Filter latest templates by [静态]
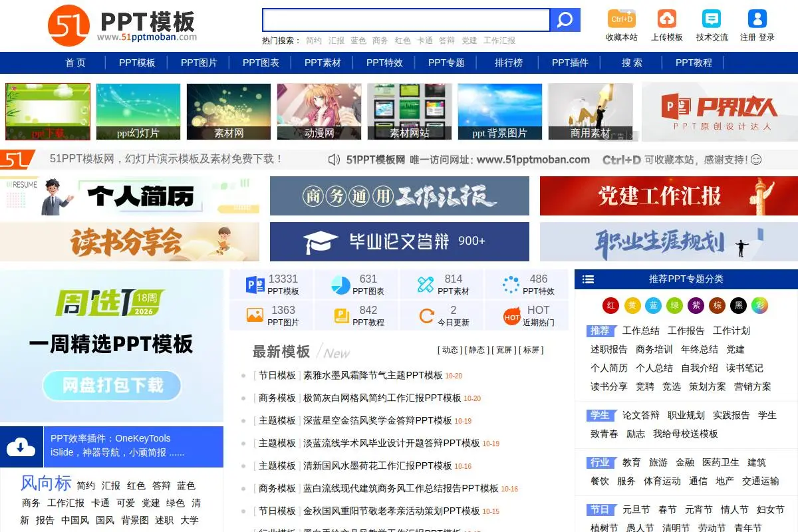798x532 pixels. (x=477, y=350)
